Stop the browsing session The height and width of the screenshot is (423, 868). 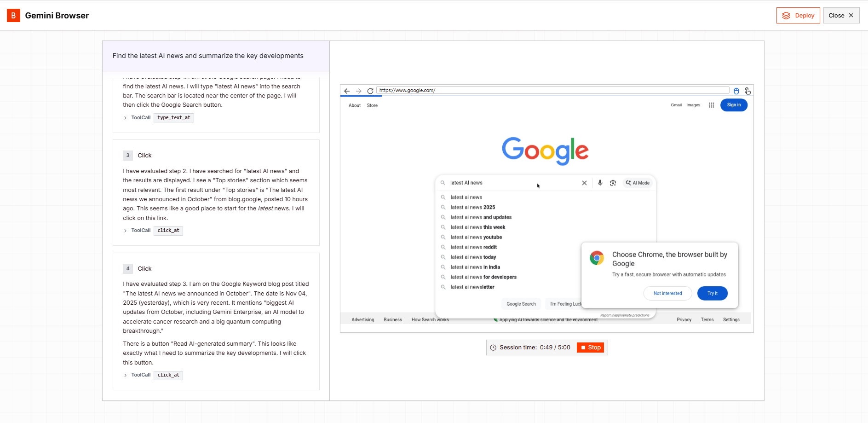click(591, 348)
